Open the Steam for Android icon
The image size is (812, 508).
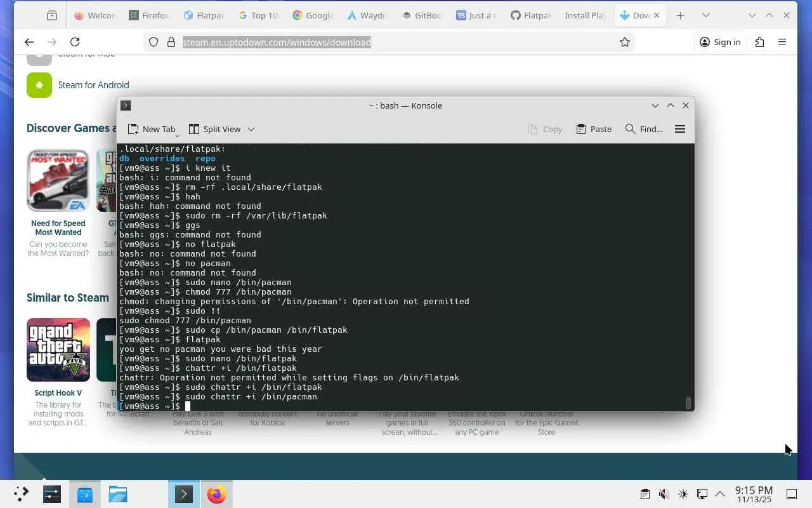click(39, 85)
